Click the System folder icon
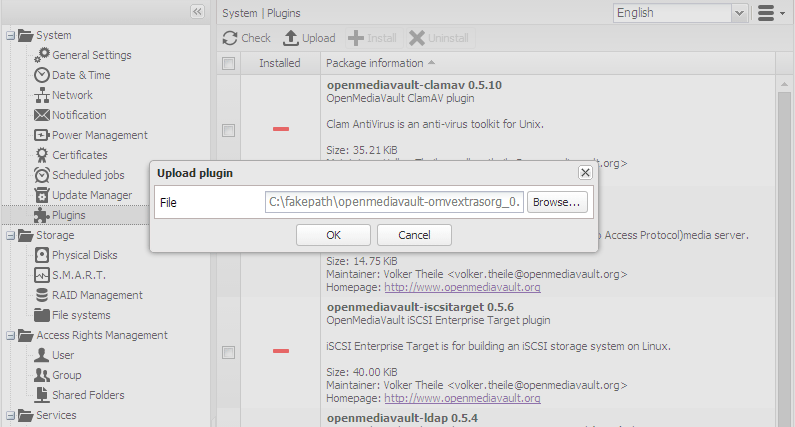 coord(26,35)
